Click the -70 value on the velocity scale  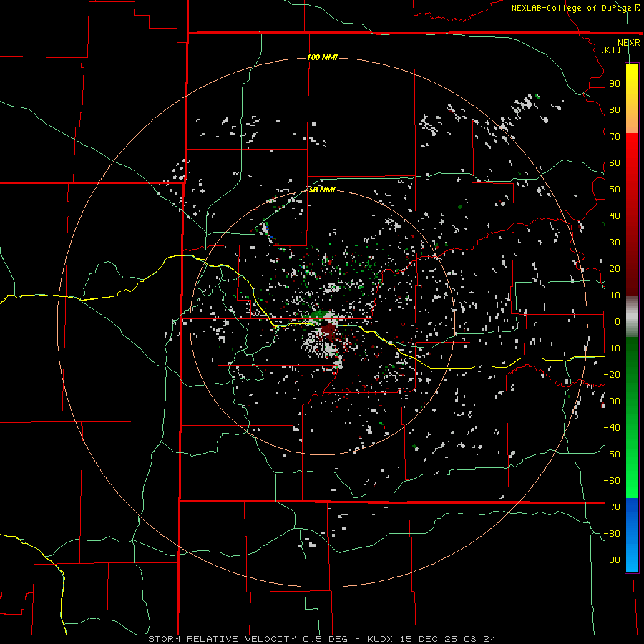[x=612, y=507]
